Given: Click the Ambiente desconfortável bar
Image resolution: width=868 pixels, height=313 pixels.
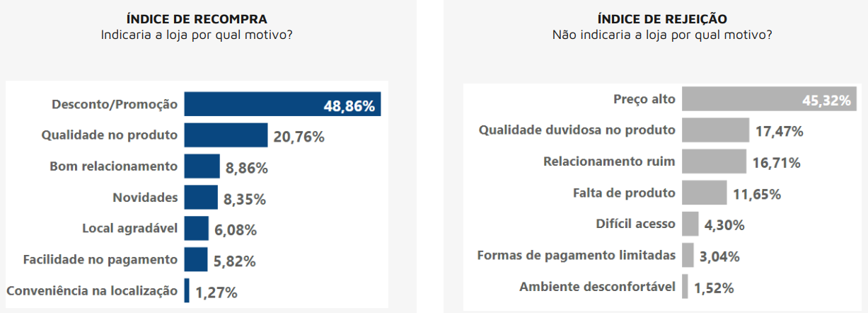Looking at the screenshot, I should 685,286.
